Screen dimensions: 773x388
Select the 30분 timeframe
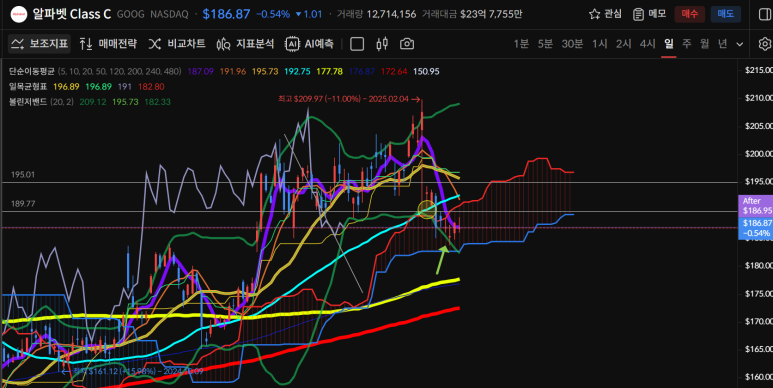click(x=572, y=44)
